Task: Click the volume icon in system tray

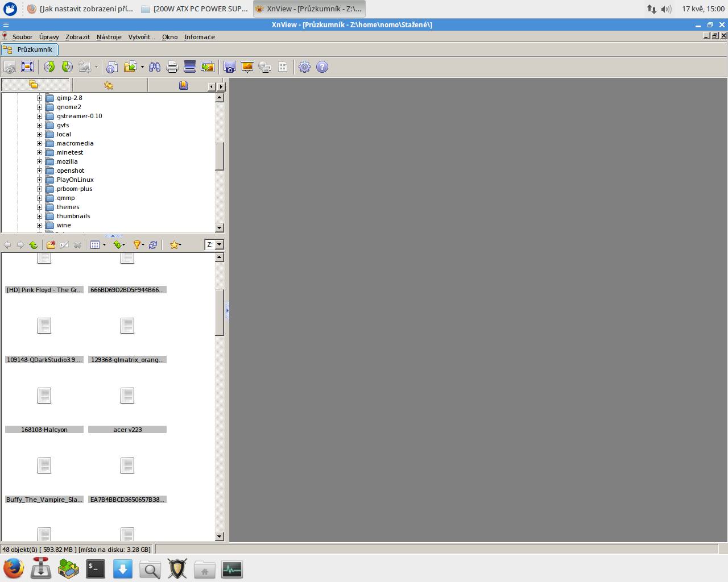Action: [667, 9]
